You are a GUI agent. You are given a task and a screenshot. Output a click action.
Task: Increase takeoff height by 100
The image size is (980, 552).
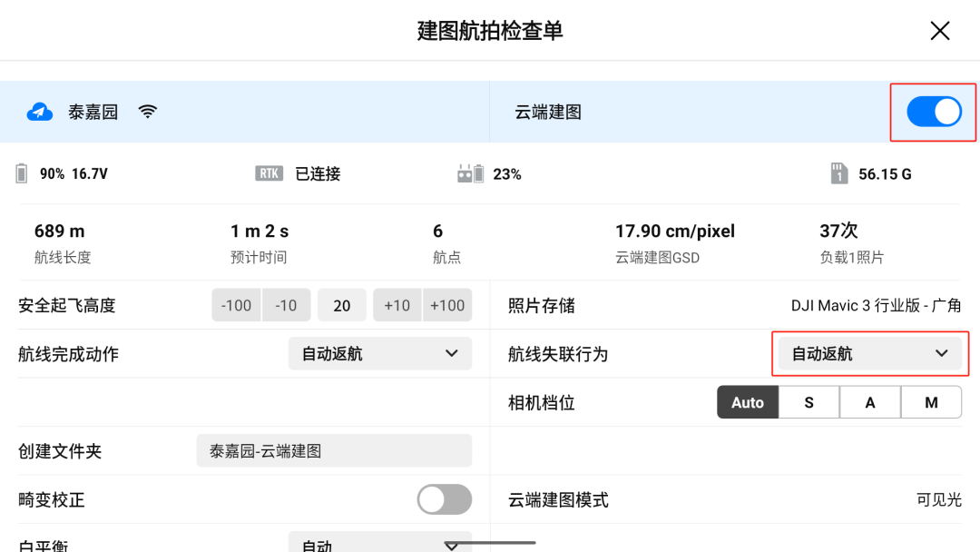click(447, 305)
